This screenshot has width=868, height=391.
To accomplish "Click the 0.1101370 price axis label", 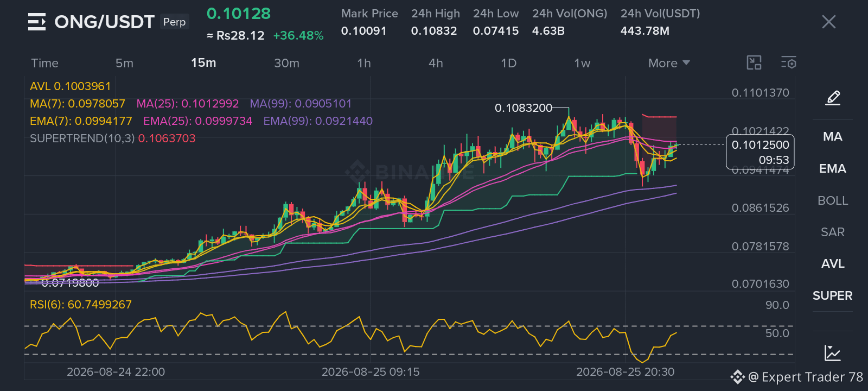I will (760, 93).
